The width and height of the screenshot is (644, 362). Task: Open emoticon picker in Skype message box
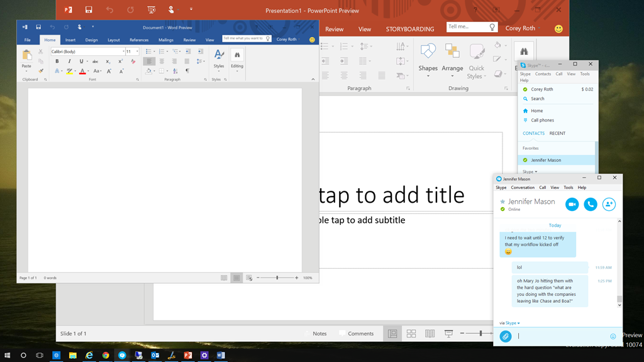pyautogui.click(x=613, y=336)
